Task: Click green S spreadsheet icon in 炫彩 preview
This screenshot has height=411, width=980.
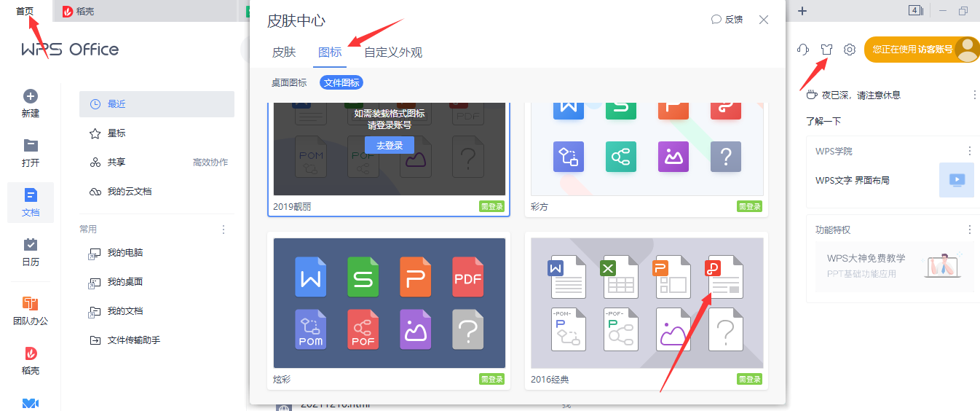Action: point(363,276)
